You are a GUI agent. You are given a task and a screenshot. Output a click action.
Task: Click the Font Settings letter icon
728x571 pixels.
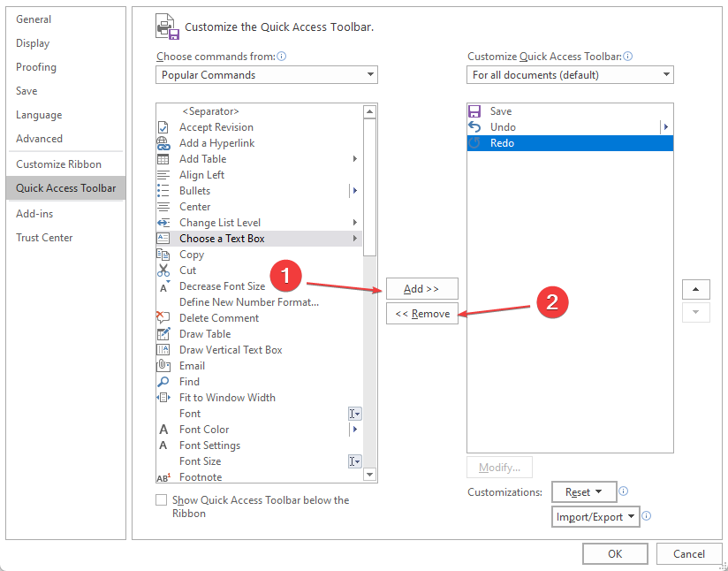pos(163,445)
